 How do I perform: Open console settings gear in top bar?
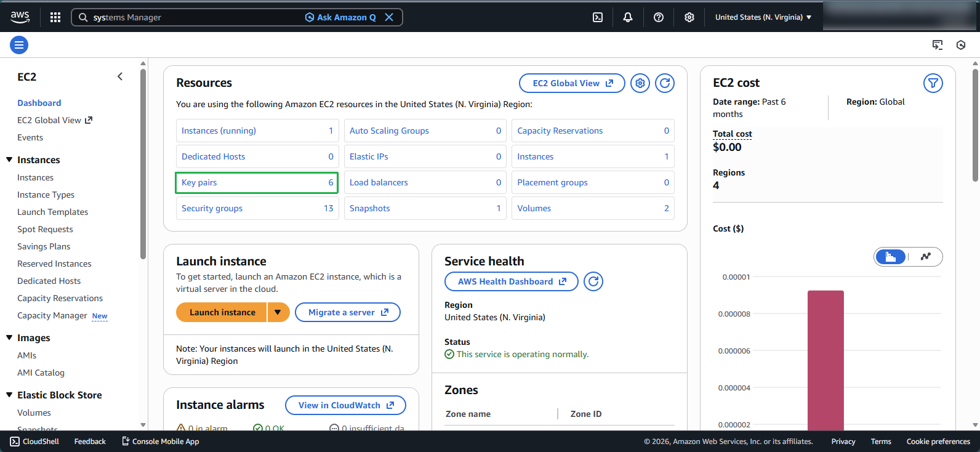point(689,17)
